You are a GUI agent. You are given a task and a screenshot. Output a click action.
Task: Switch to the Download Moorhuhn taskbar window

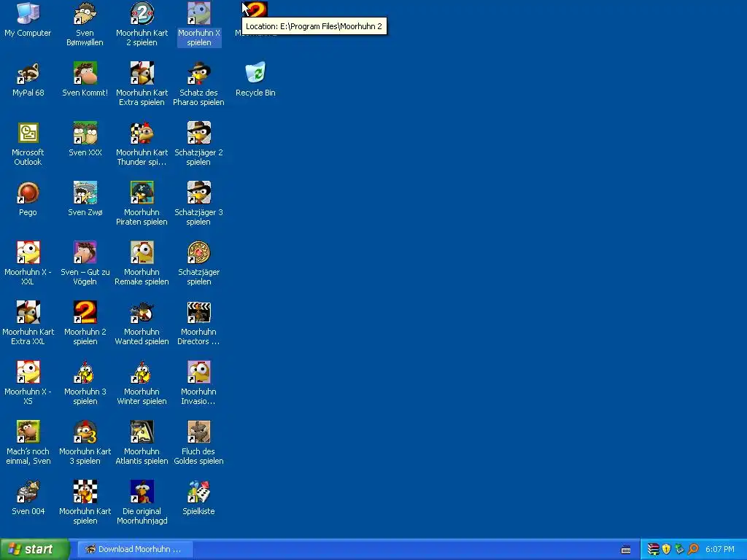pos(135,549)
